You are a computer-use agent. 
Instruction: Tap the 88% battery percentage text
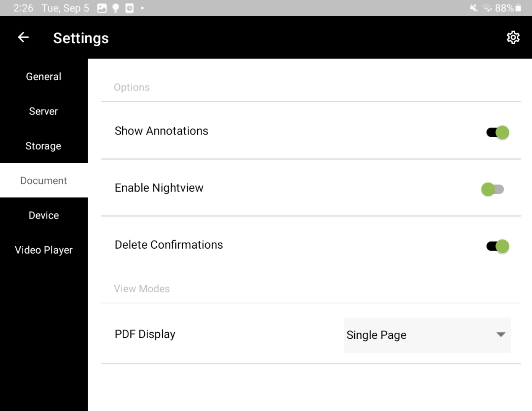click(x=504, y=8)
